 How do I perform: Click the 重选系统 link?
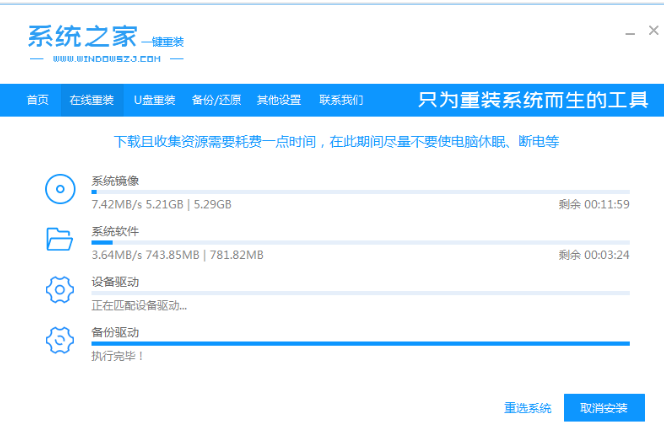pyautogui.click(x=527, y=408)
